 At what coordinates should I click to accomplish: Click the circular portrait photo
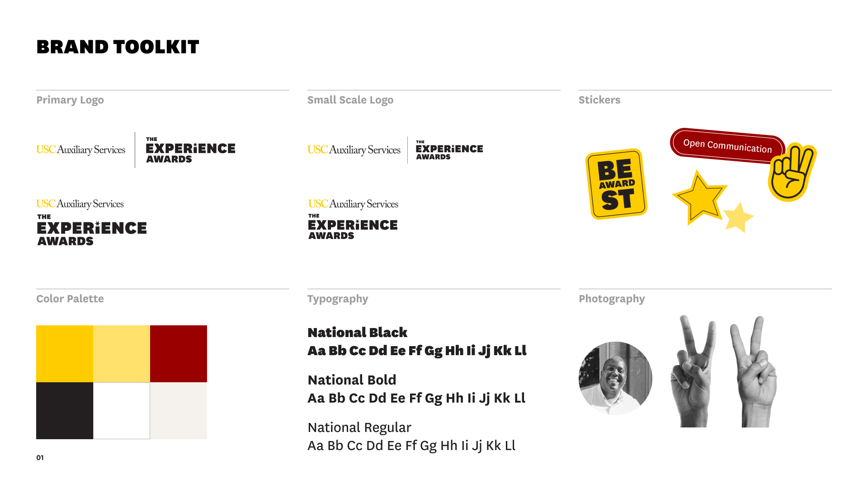[615, 378]
